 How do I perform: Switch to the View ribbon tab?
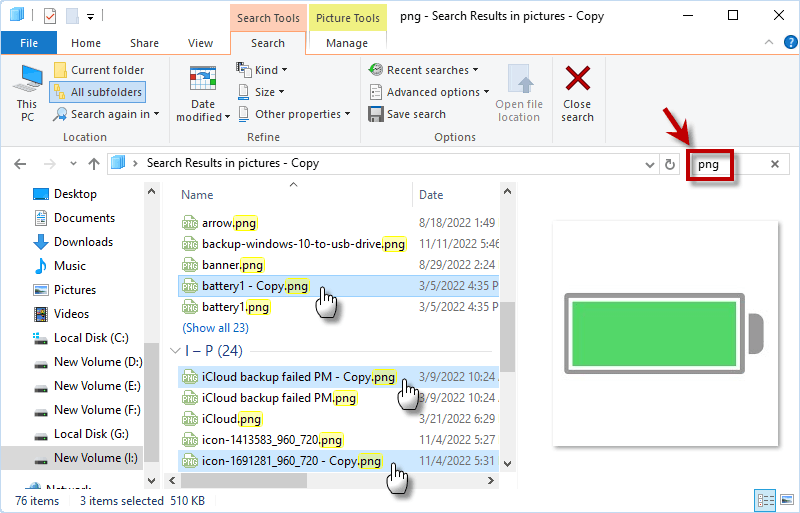[x=200, y=43]
